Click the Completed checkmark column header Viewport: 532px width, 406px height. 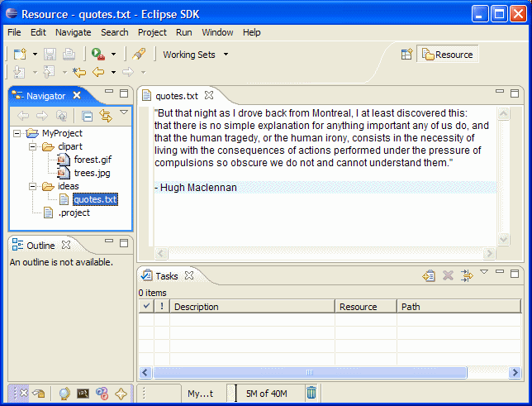[x=146, y=307]
